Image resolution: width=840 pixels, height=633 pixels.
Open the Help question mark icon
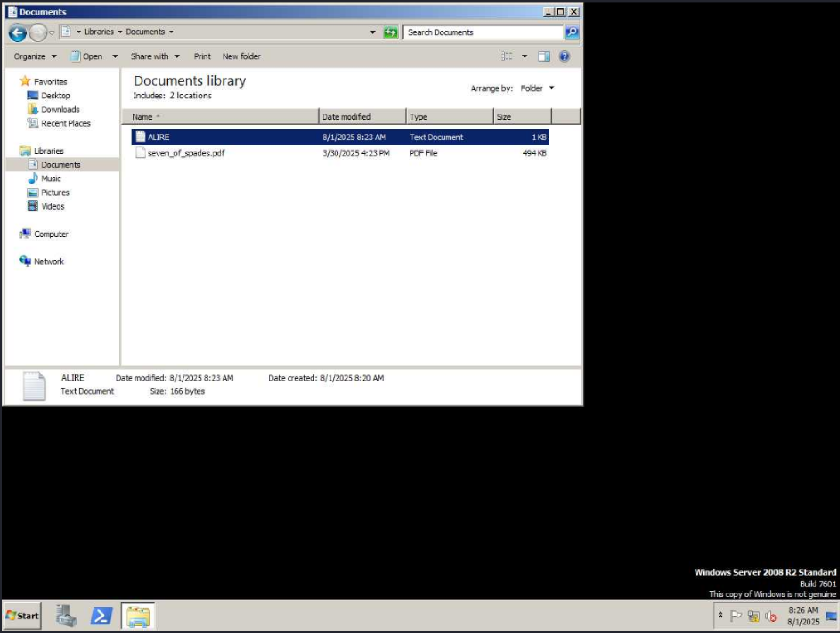(x=564, y=57)
